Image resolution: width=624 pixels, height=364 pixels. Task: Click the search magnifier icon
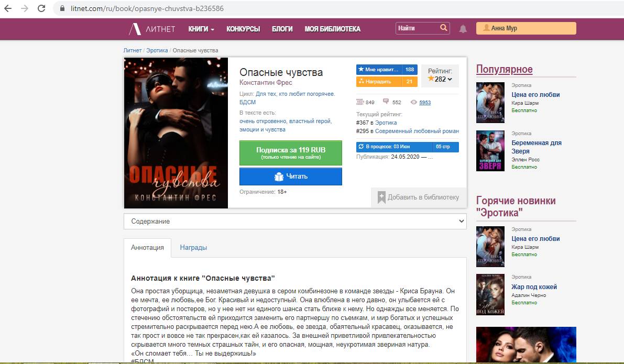443,28
